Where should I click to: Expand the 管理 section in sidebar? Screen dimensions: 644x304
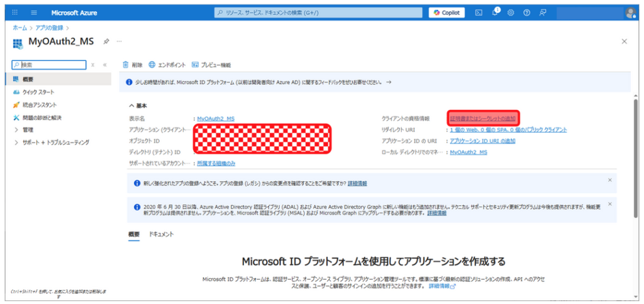coord(16,130)
